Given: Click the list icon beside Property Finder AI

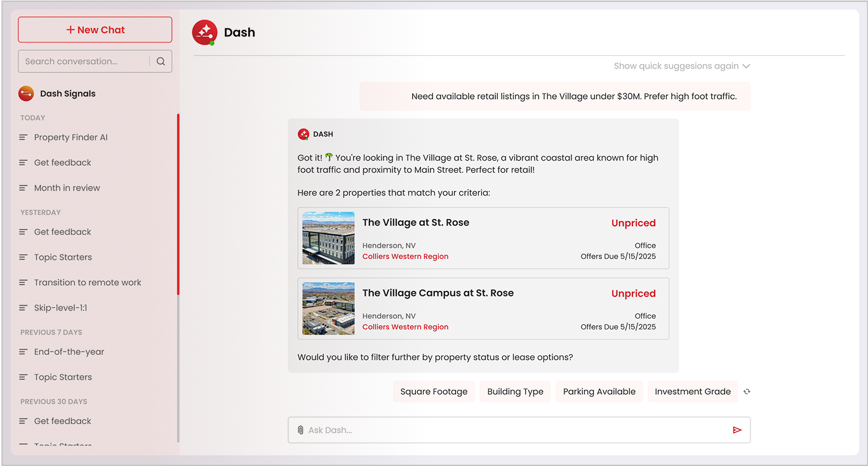Looking at the screenshot, I should coord(23,137).
